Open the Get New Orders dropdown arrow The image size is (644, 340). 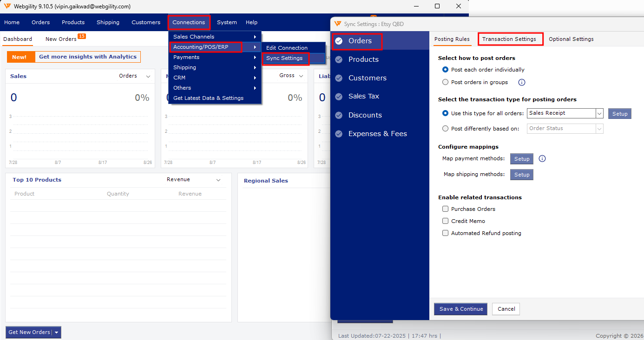click(57, 333)
